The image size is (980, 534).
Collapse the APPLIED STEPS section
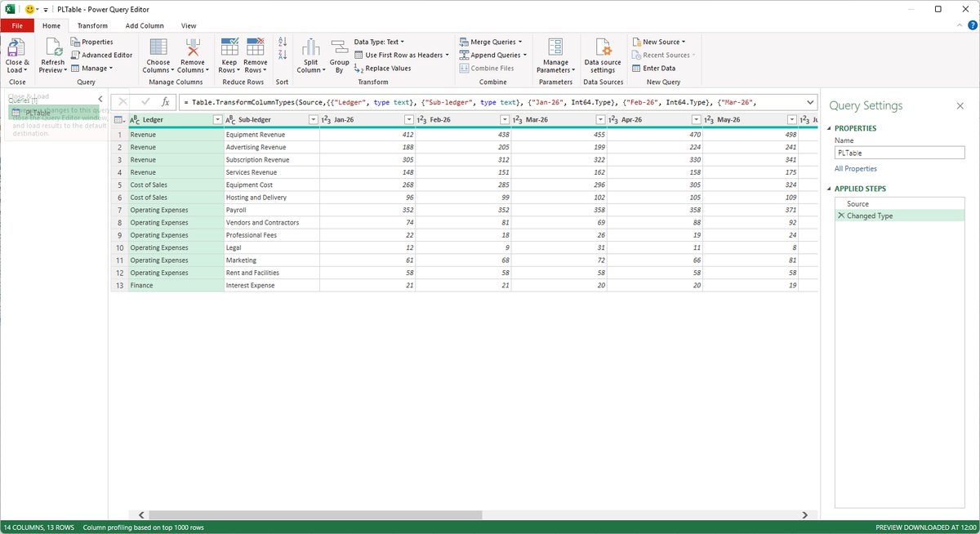831,189
